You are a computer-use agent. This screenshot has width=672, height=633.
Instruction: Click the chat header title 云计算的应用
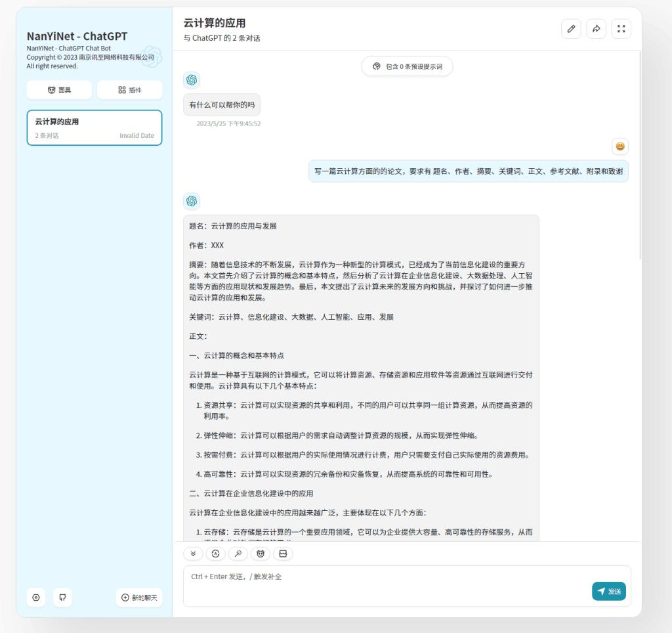(x=215, y=23)
